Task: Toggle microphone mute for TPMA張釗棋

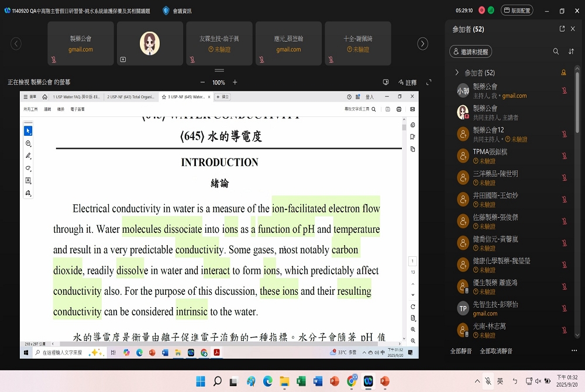Action: coord(564,156)
